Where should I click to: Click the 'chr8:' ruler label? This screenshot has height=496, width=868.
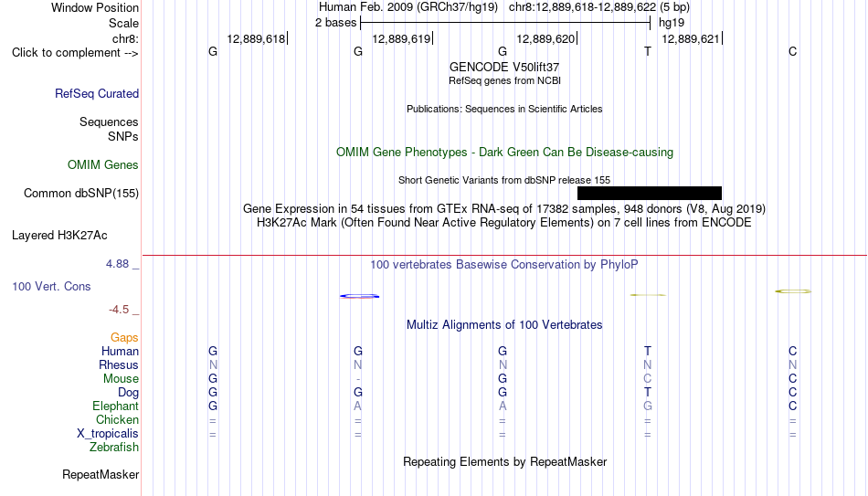coord(126,38)
